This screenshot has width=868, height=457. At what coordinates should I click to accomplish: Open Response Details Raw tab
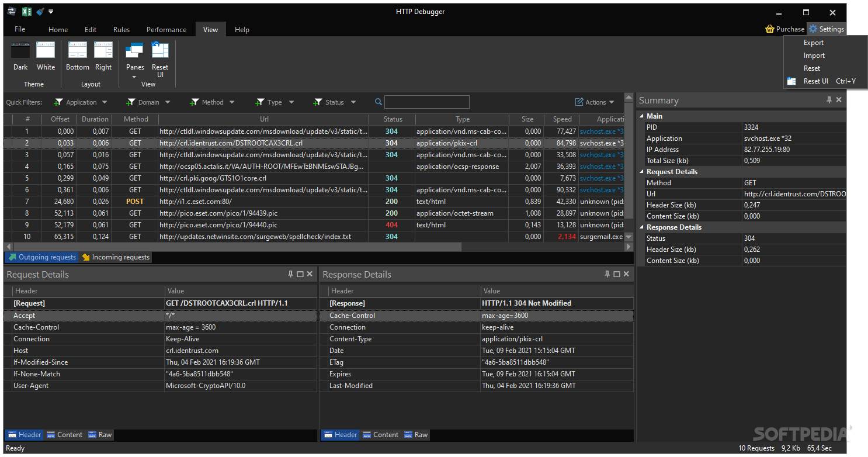coord(416,435)
